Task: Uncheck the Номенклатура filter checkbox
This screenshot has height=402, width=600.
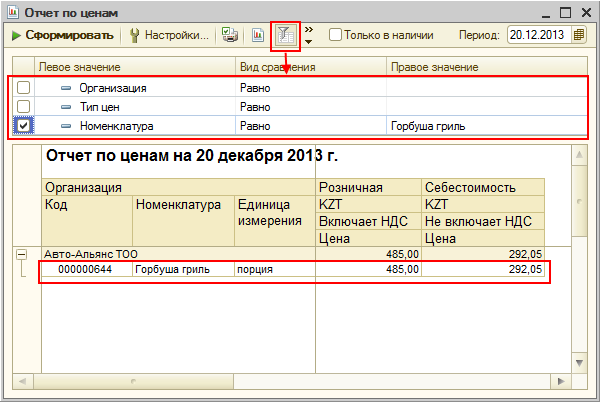Action: coord(24,126)
